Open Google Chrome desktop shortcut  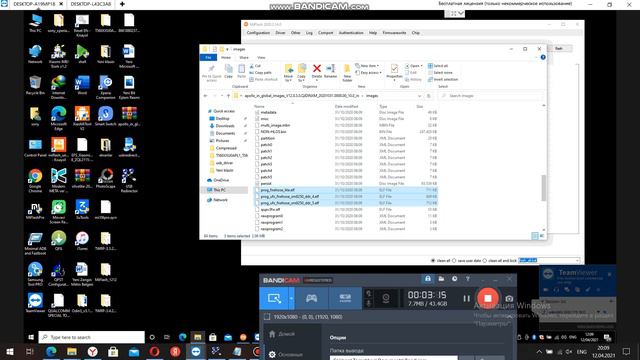35,180
